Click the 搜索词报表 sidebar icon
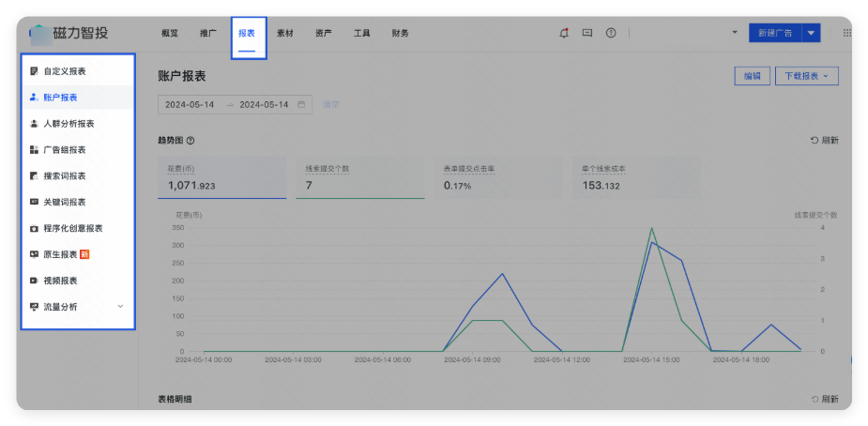This screenshot has height=426, width=868. pyautogui.click(x=34, y=175)
